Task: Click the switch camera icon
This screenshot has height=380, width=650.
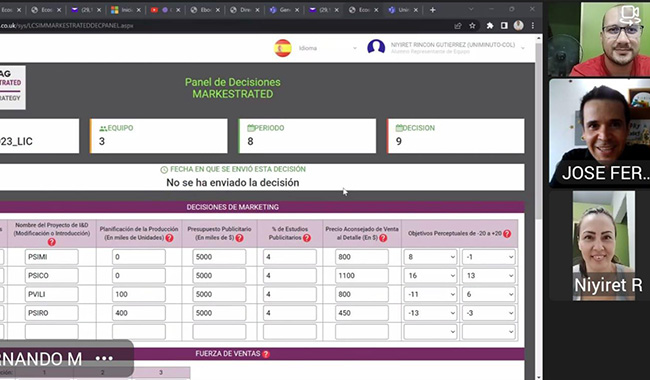Action: click(630, 15)
